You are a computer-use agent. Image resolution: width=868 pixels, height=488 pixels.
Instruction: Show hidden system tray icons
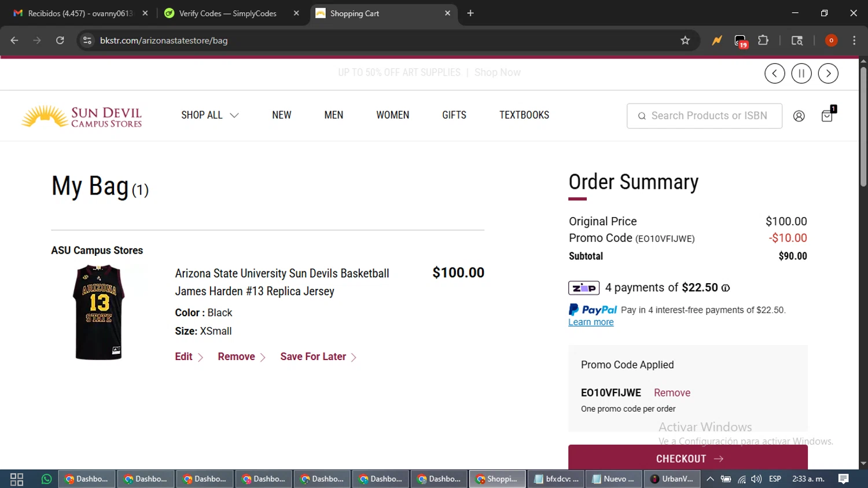point(710,479)
